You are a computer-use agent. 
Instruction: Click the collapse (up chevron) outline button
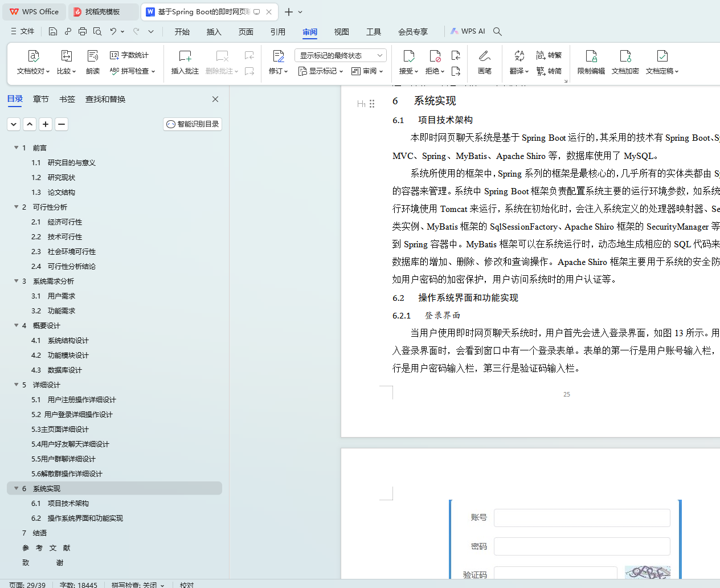[30, 124]
